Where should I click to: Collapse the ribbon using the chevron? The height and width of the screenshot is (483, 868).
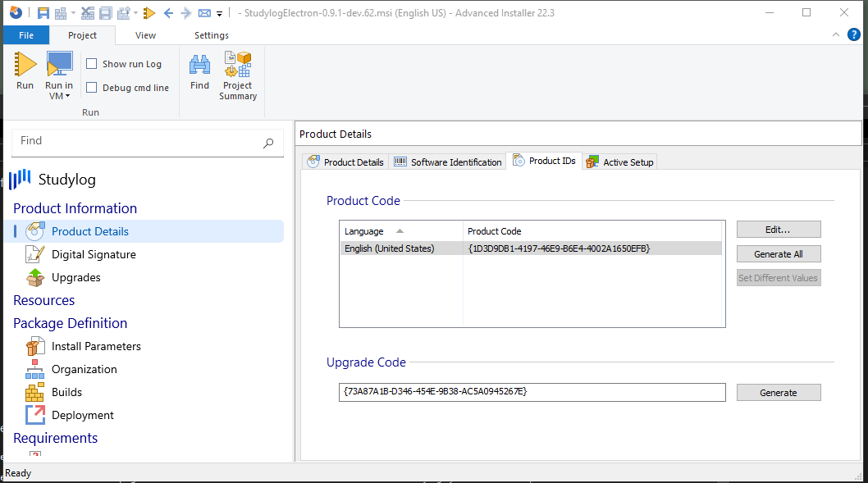835,34
